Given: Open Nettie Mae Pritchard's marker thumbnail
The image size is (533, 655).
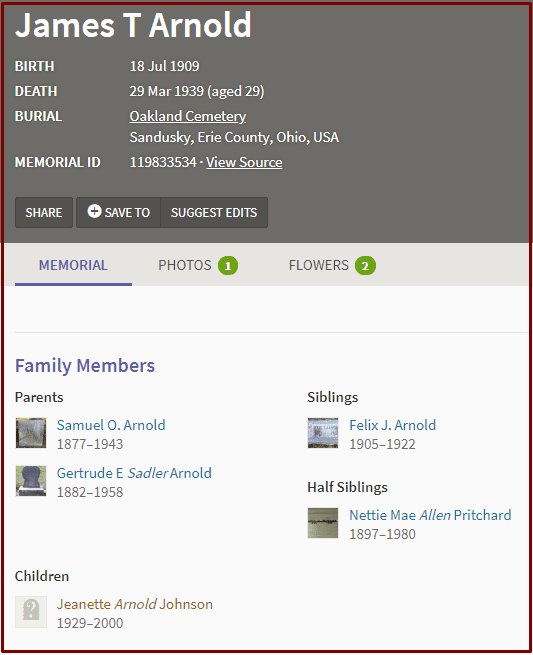Looking at the screenshot, I should point(323,523).
